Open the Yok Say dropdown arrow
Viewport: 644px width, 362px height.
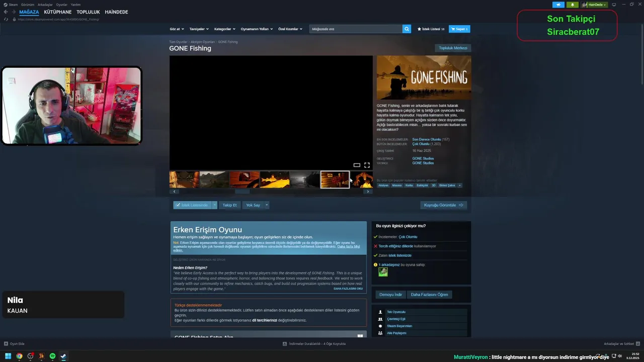point(267,205)
